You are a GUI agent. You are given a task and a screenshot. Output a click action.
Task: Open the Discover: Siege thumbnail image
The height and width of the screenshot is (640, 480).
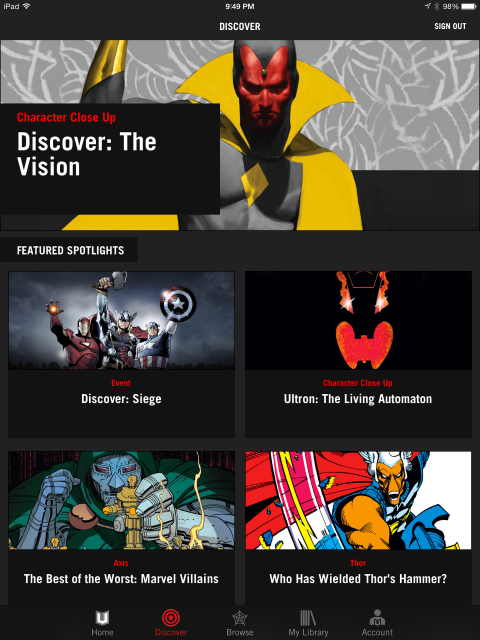point(122,320)
